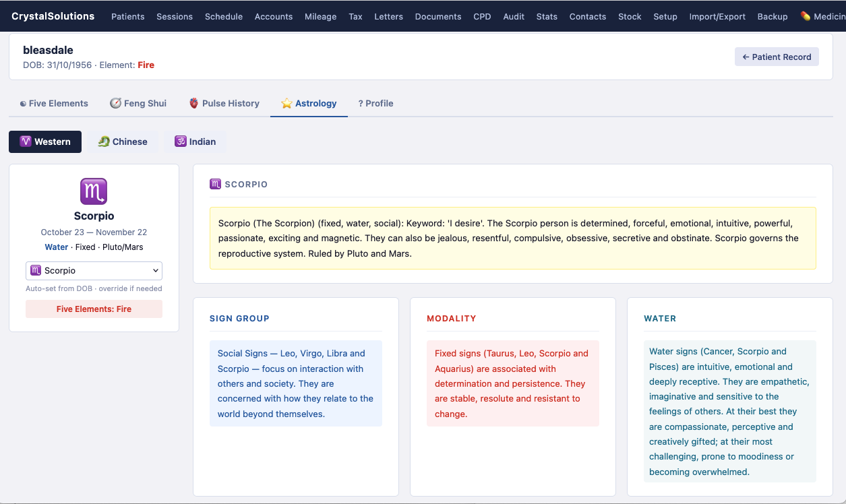Click the yellow Scorpio description box
Image resolution: width=846 pixels, height=504 pixels.
pos(513,238)
